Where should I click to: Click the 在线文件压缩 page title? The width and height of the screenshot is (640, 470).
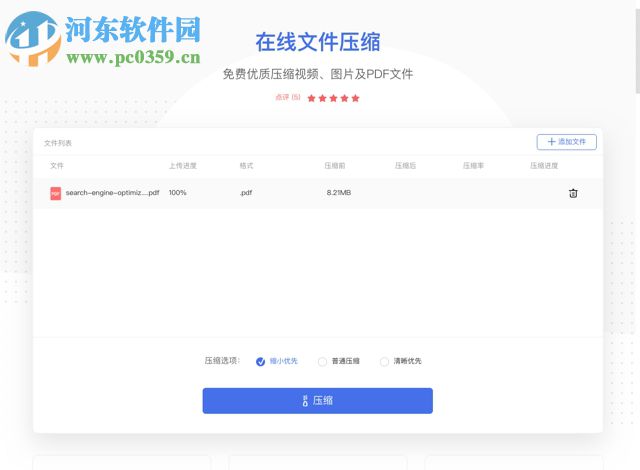318,42
